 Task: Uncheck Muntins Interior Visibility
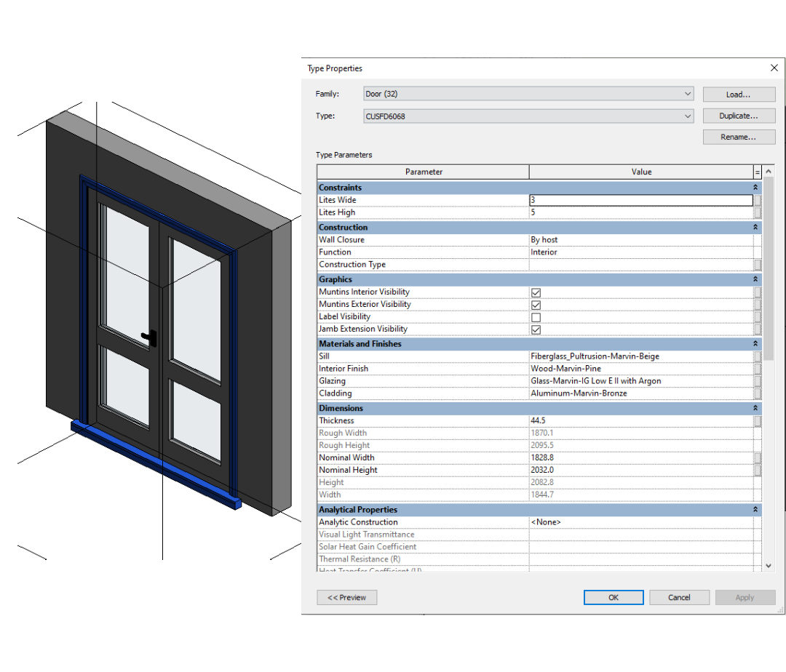[536, 292]
